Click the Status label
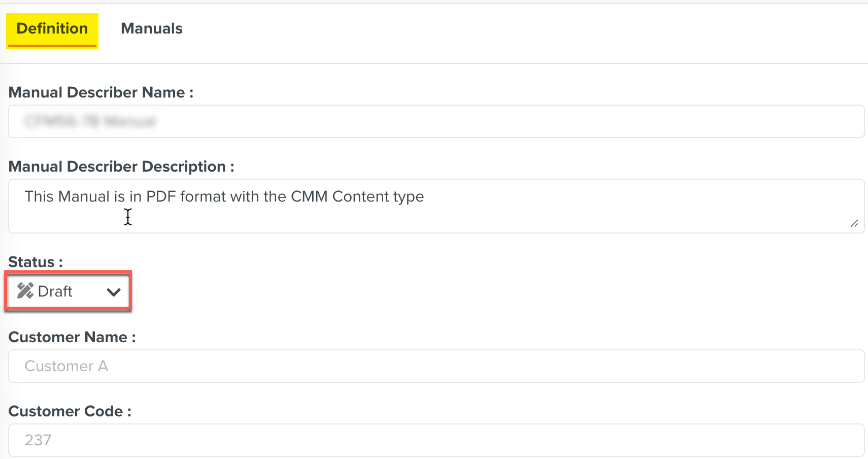868x459 pixels. 36,262
